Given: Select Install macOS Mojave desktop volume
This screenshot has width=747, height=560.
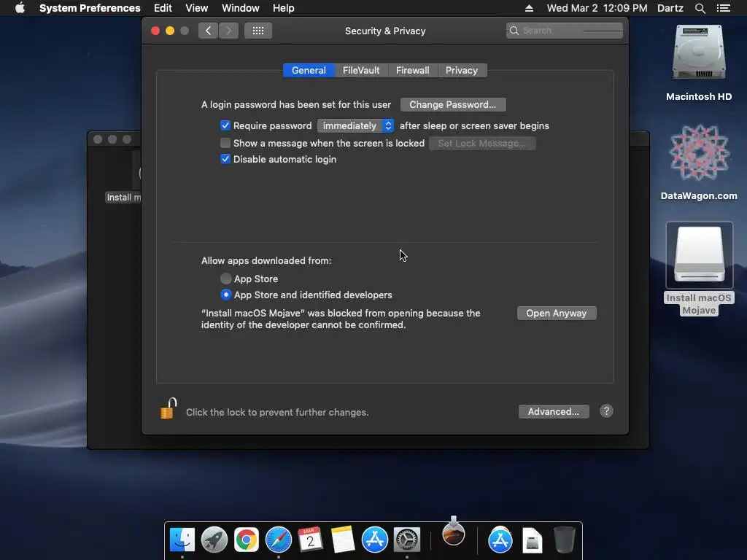Looking at the screenshot, I should (699, 255).
